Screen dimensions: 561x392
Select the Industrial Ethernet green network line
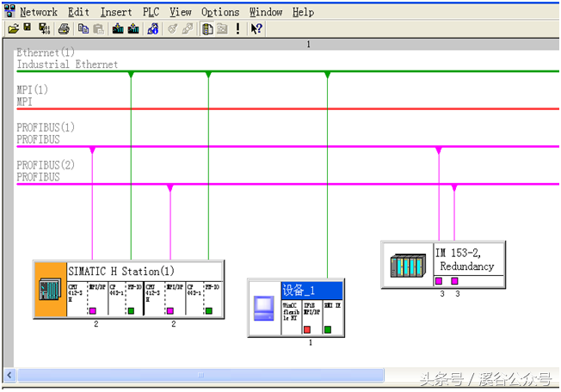coord(258,71)
